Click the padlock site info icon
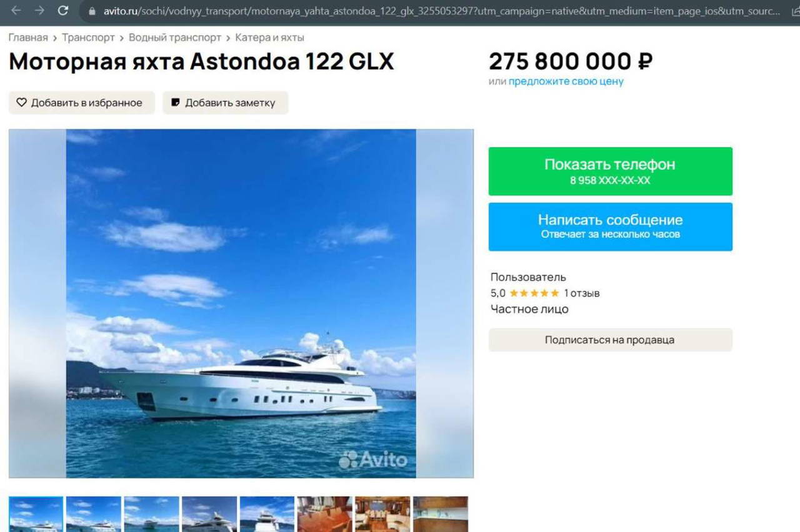 tap(92, 11)
